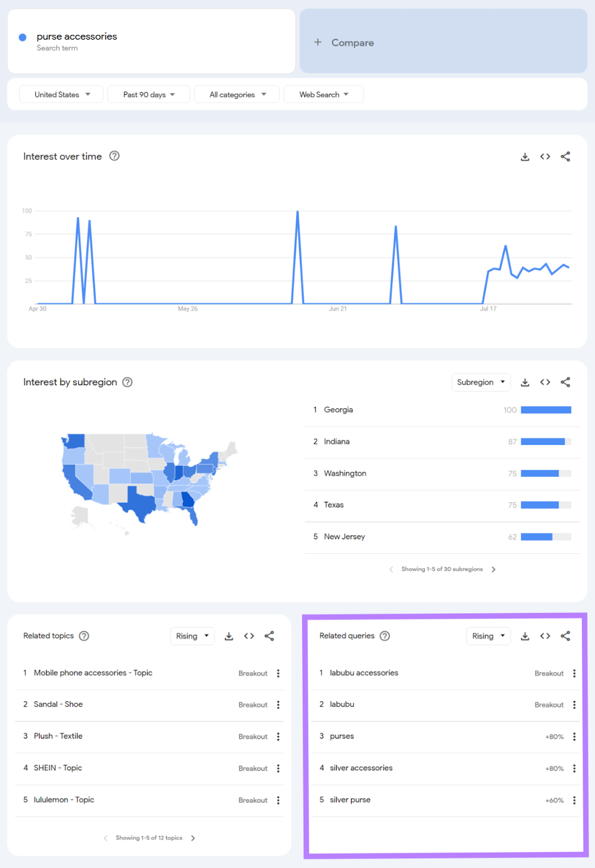
Task: Change the Subregion dropdown selection
Action: click(x=481, y=382)
